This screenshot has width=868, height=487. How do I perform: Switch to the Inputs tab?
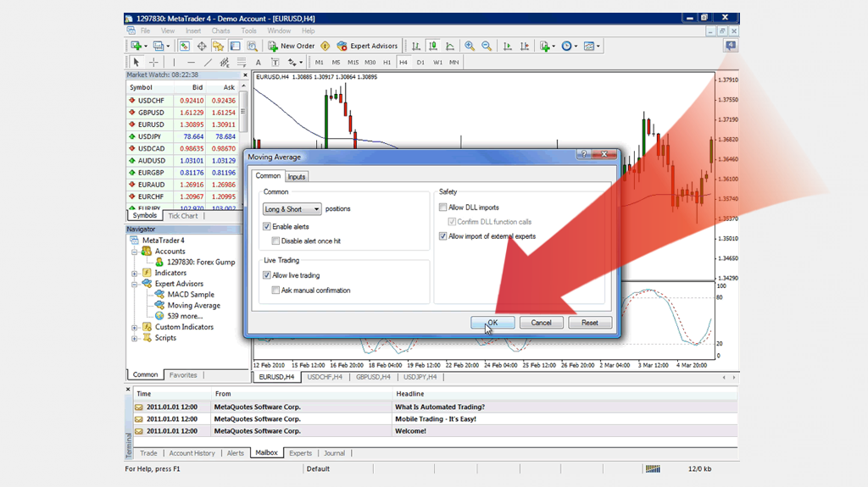point(297,176)
